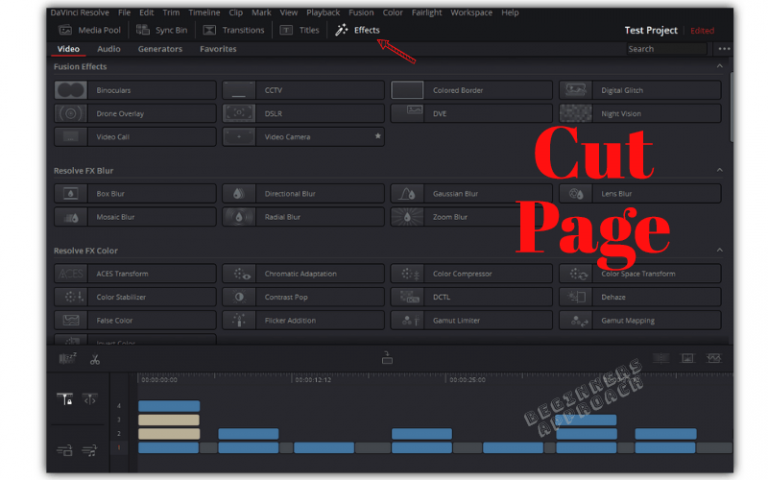Select the Contrast Pop effect
The image size is (768, 480).
[x=303, y=297]
